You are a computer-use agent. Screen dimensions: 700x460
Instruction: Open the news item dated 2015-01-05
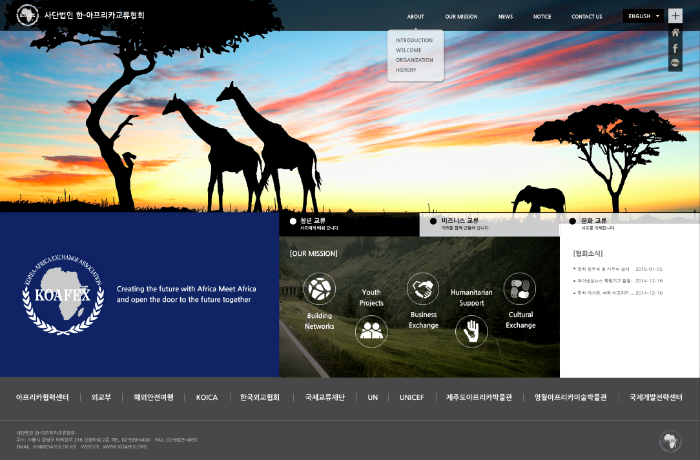[x=612, y=269]
